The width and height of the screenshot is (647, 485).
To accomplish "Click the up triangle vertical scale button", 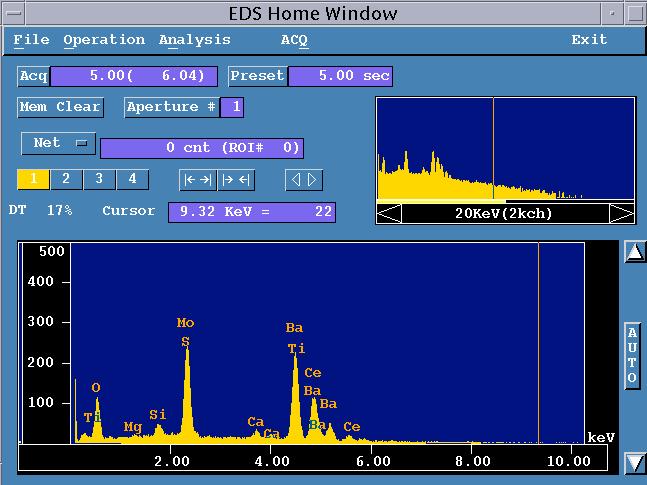I will pyautogui.click(x=635, y=252).
